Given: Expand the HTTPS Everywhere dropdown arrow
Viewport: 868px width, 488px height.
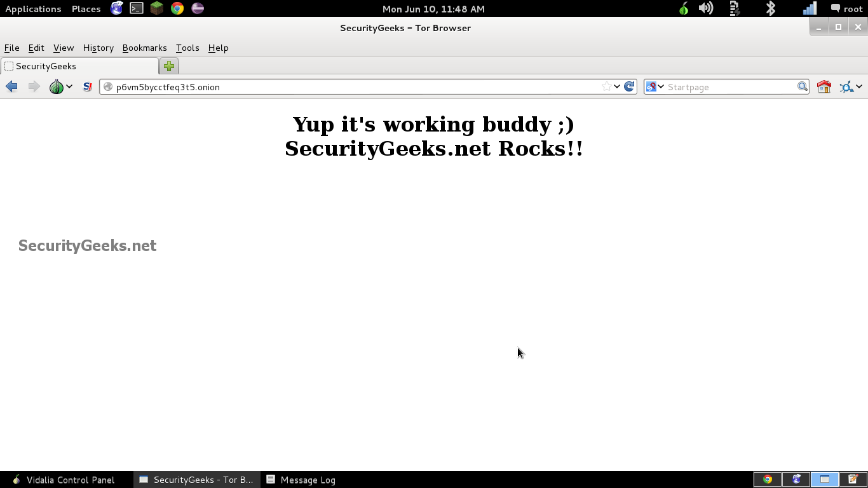Looking at the screenshot, I should [859, 86].
